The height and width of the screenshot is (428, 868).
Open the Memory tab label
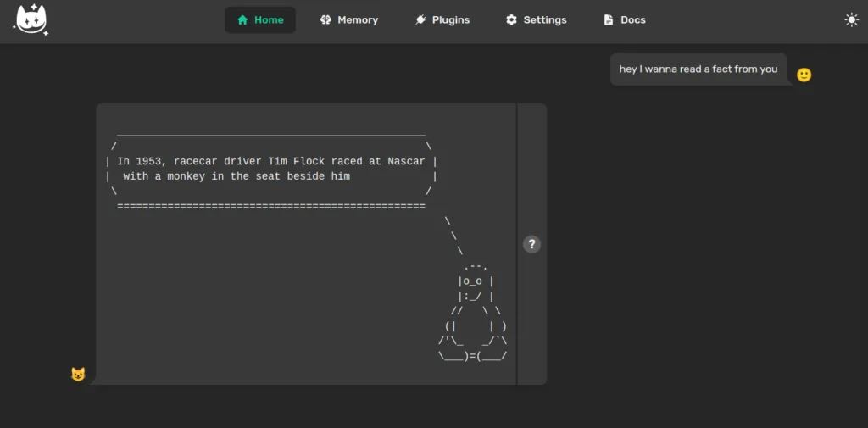click(x=358, y=20)
